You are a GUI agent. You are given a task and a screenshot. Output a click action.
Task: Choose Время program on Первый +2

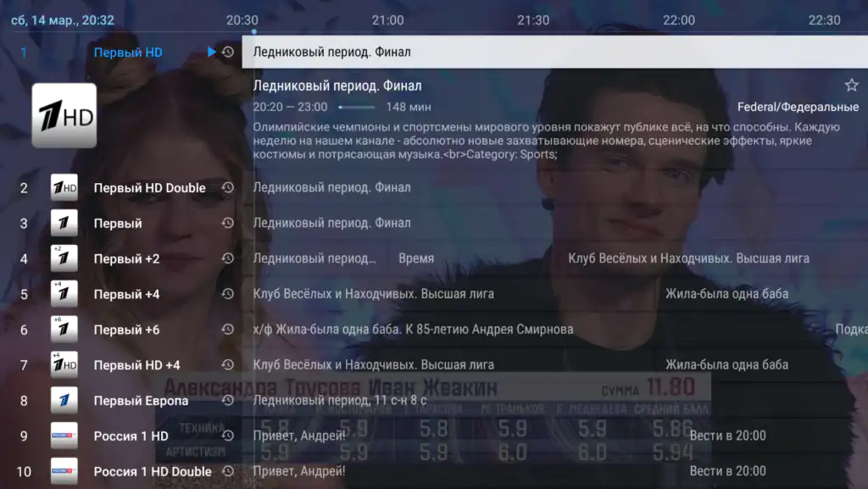[x=416, y=258]
